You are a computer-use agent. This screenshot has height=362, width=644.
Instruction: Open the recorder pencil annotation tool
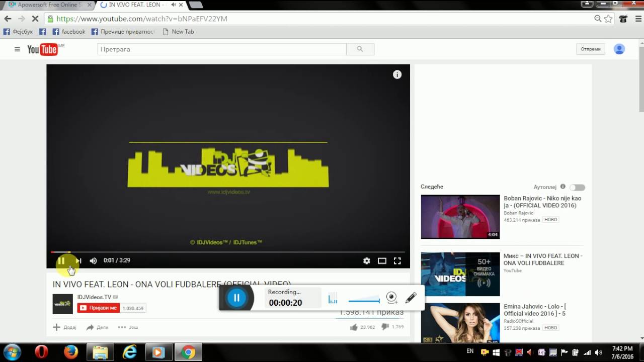[x=411, y=298]
